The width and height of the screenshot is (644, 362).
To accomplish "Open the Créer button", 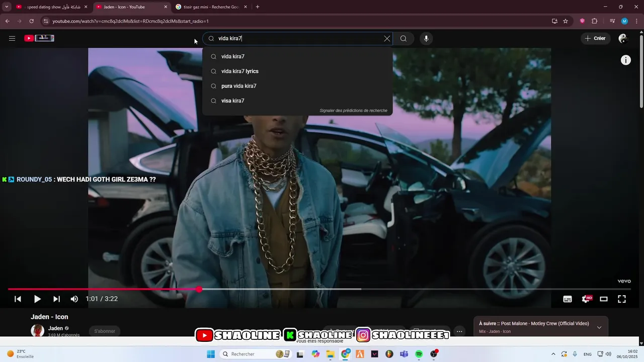I will click(596, 38).
